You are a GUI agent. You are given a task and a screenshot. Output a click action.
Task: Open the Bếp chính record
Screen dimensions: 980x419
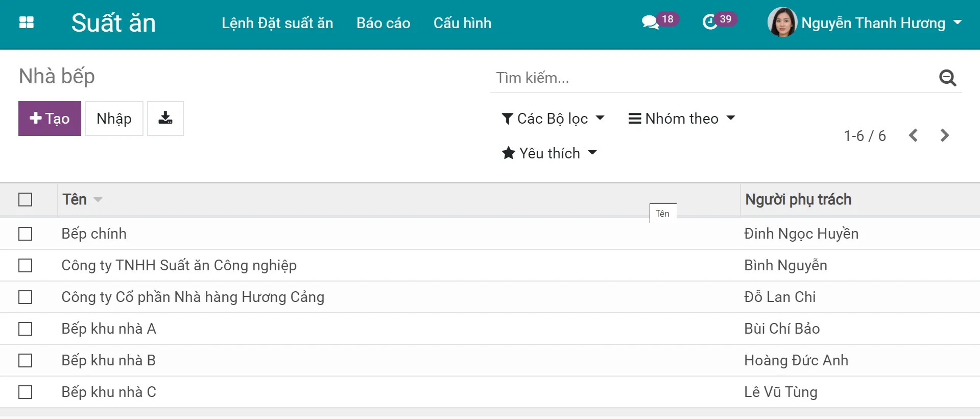(94, 234)
